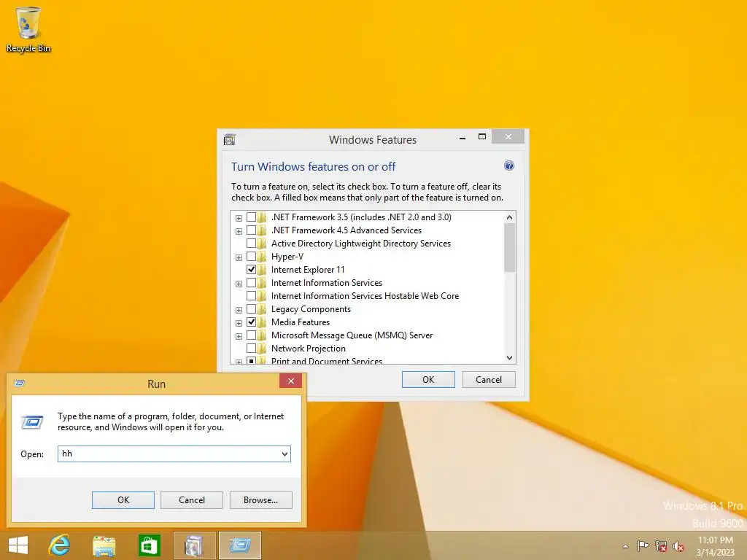This screenshot has height=560, width=747.
Task: Open File Explorer from the taskbar
Action: point(104,545)
